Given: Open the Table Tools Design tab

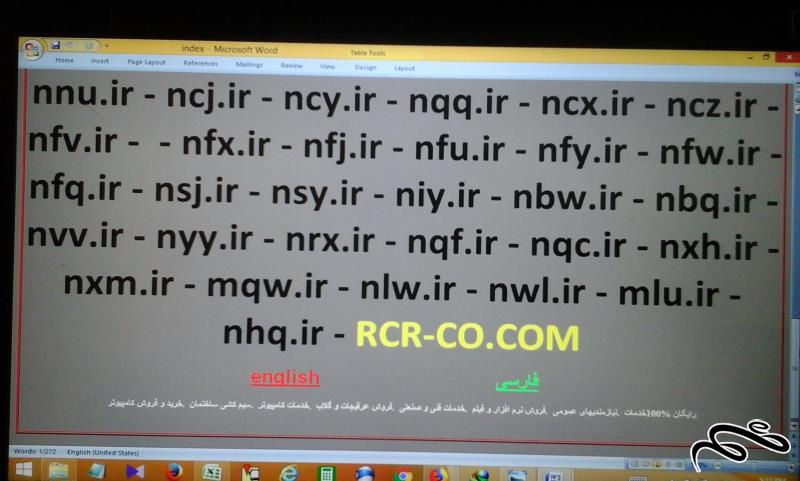Looking at the screenshot, I should [365, 67].
